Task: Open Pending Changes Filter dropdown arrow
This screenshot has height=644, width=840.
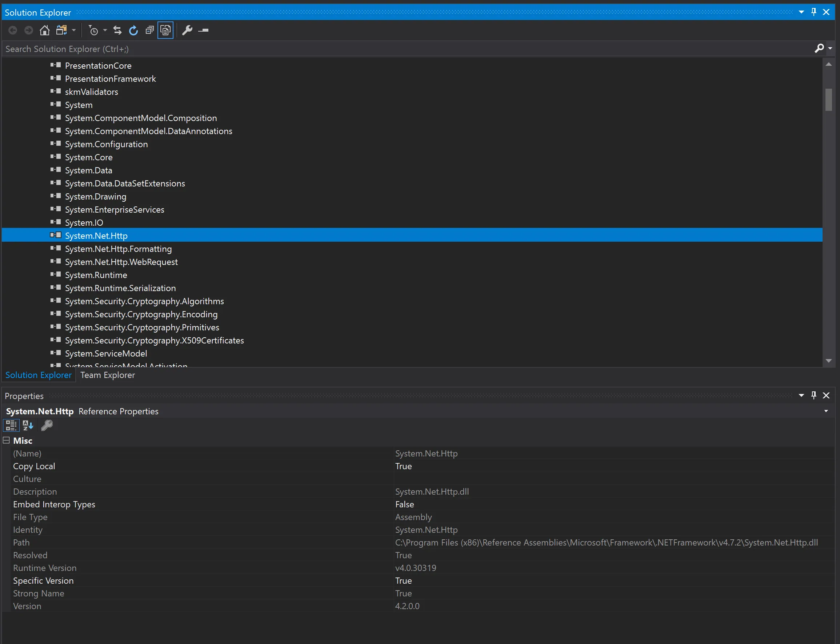Action: [105, 30]
